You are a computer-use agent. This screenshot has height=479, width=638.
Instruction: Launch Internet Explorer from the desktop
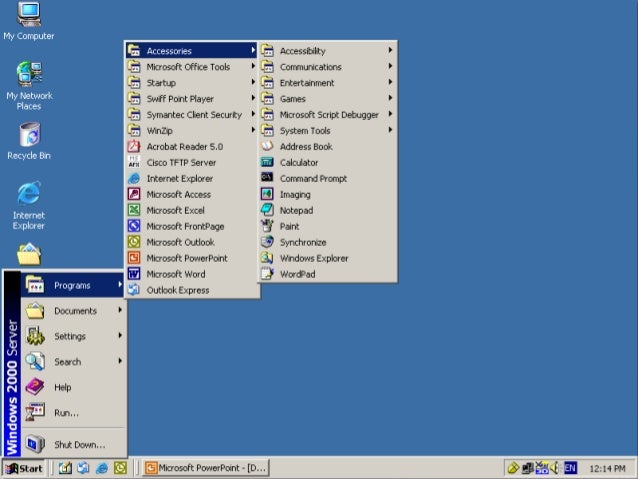pyautogui.click(x=28, y=206)
